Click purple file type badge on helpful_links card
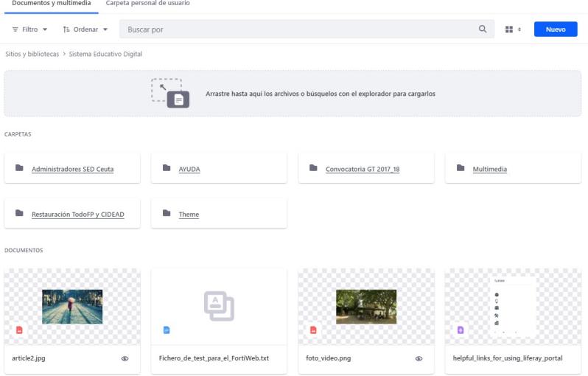Screen dimensions: 588x376 point(461,330)
